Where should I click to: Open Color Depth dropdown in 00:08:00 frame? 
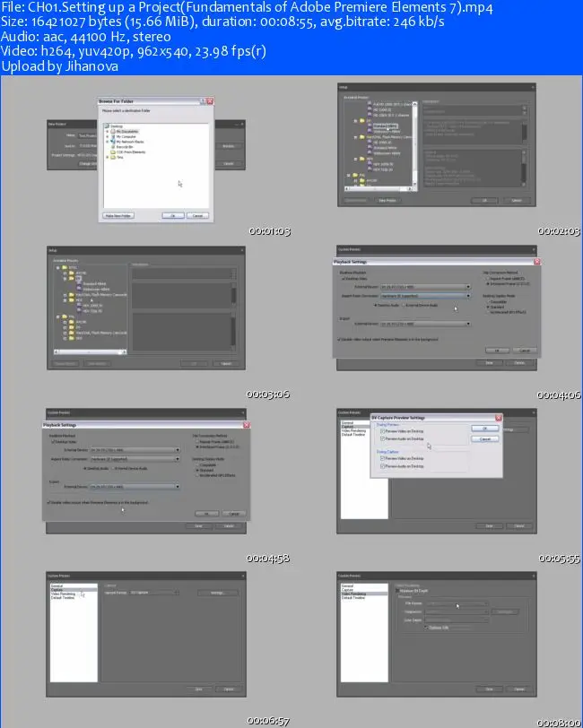457,620
